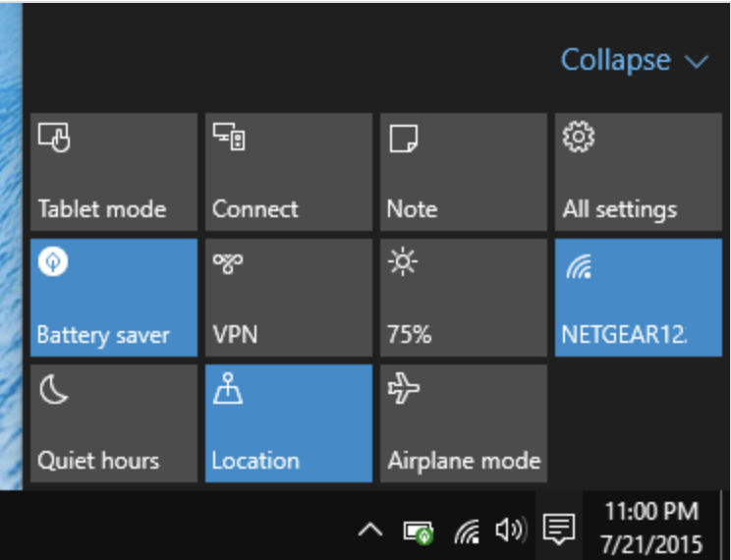Turn off Battery saver
This screenshot has width=731, height=560.
[x=114, y=298]
